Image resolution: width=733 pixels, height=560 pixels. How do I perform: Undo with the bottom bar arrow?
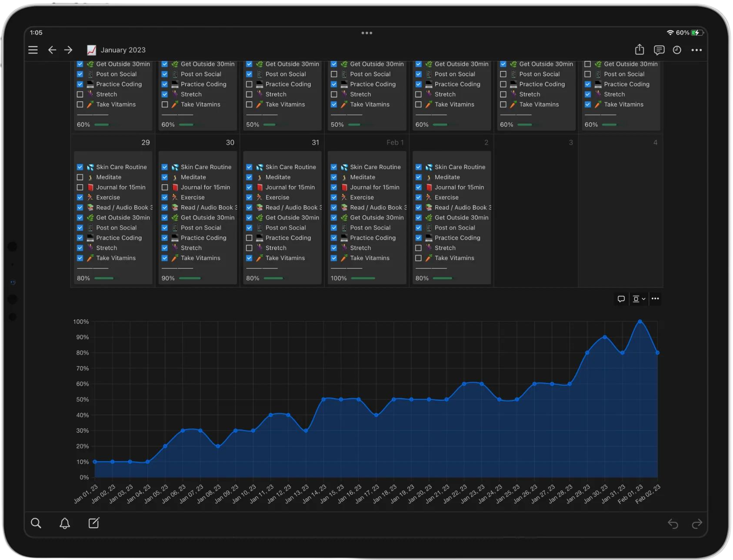[x=673, y=524]
